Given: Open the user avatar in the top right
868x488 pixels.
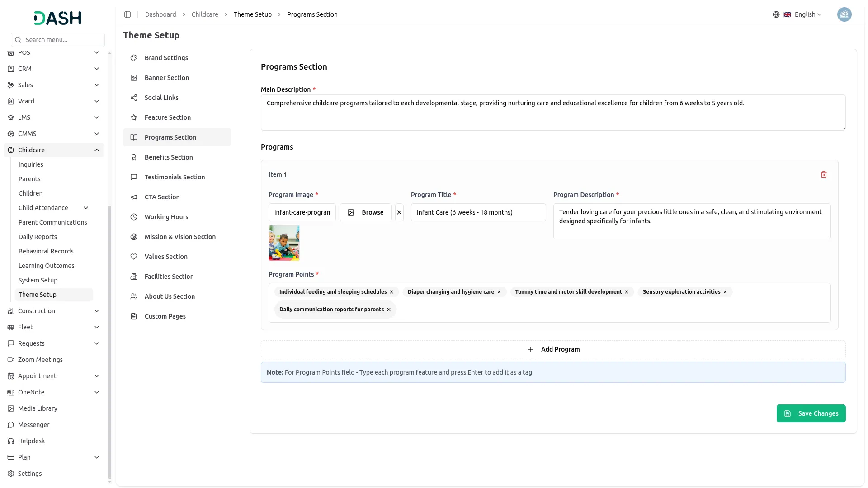Looking at the screenshot, I should pyautogui.click(x=844, y=14).
